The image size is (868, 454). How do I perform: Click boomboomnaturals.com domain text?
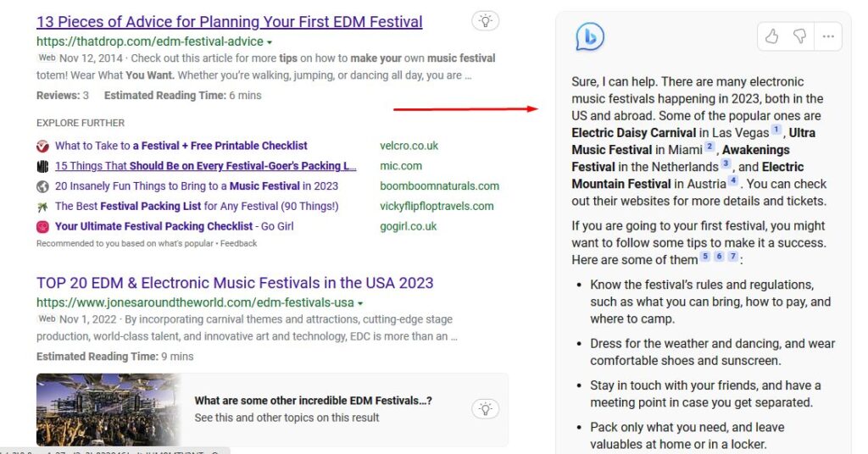pyautogui.click(x=440, y=185)
